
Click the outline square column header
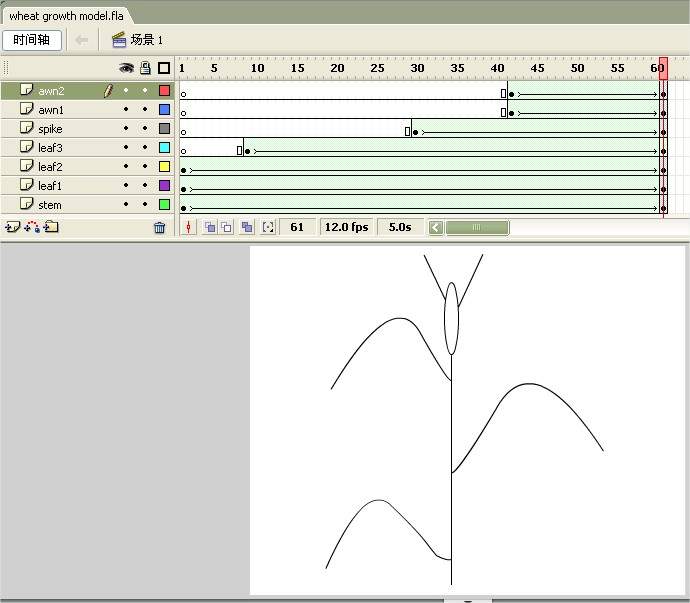tap(164, 68)
